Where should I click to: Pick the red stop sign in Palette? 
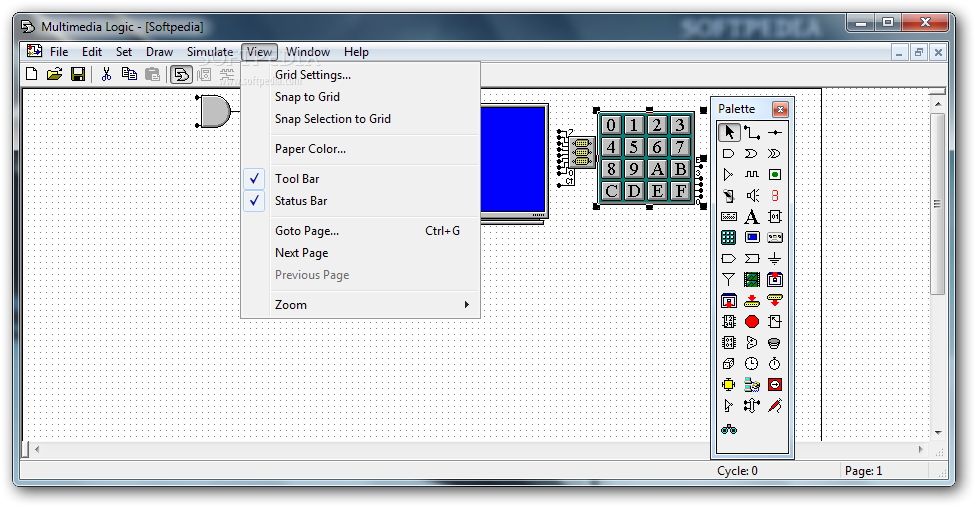coord(752,322)
